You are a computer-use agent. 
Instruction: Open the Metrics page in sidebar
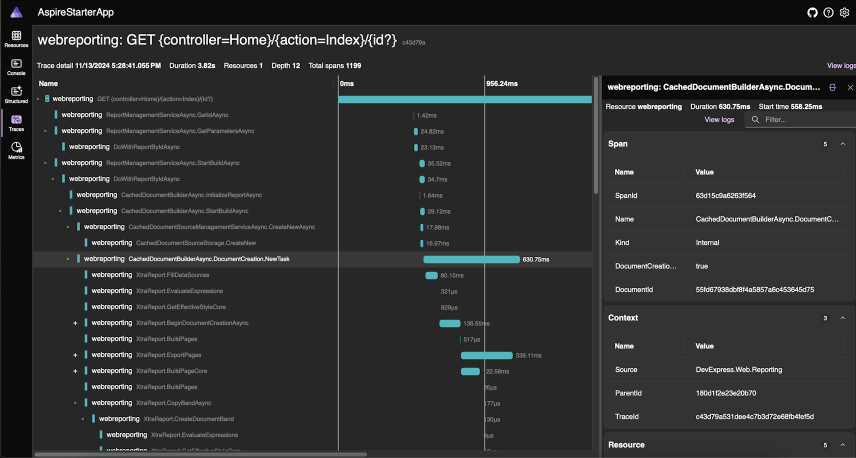tap(15, 151)
